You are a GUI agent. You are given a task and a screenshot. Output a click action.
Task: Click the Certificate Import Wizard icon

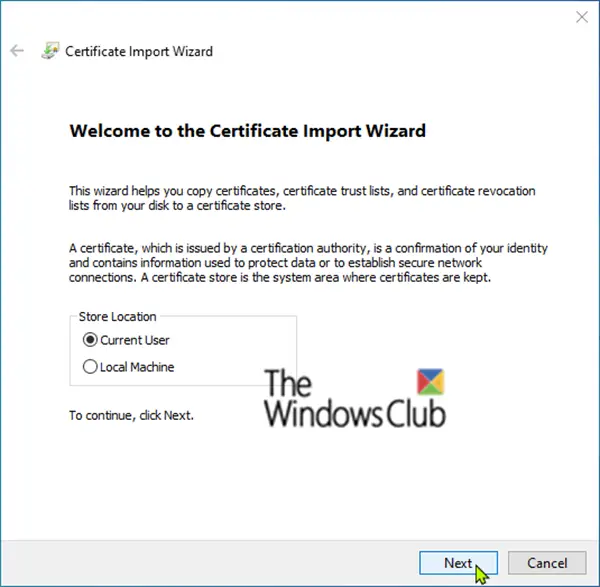click(50, 51)
